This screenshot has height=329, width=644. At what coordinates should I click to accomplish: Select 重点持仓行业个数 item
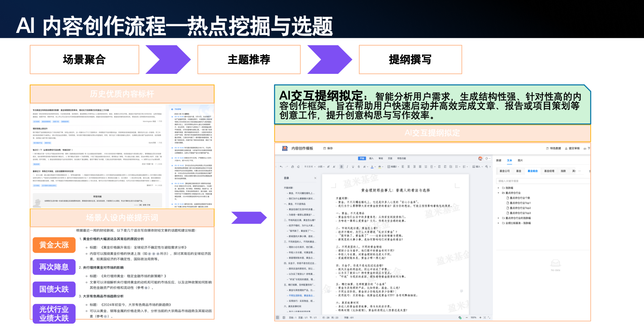click(x=518, y=198)
